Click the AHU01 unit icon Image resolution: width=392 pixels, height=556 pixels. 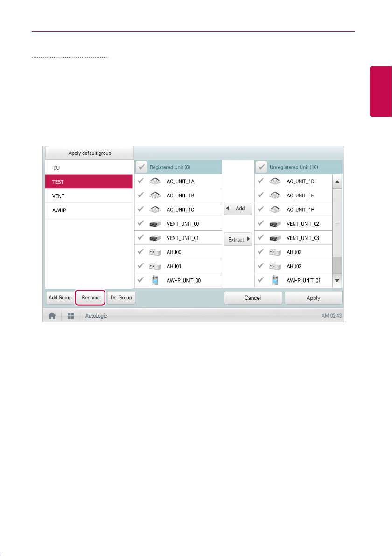[155, 266]
